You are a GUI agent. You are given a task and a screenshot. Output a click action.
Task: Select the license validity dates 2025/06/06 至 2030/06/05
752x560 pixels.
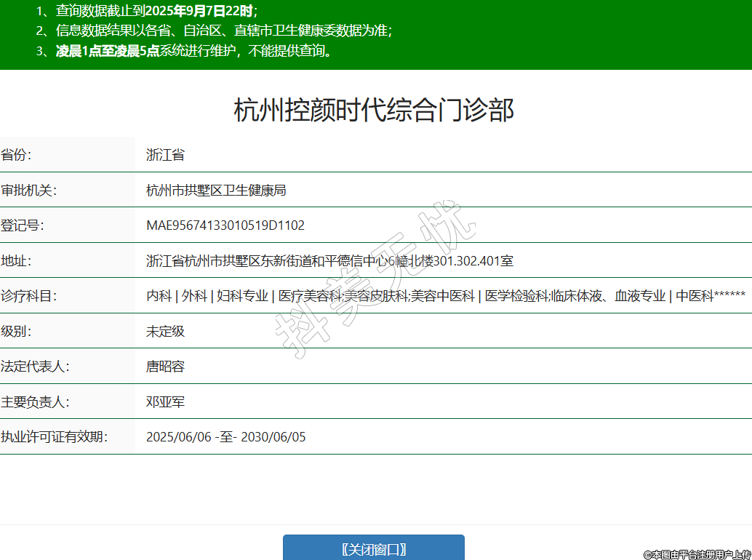click(x=226, y=437)
